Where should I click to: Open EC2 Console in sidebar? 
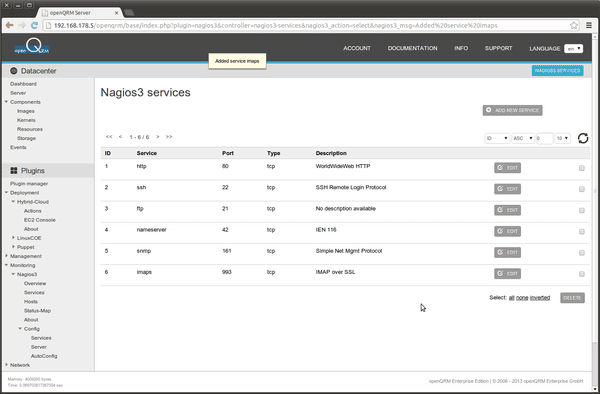tap(39, 220)
